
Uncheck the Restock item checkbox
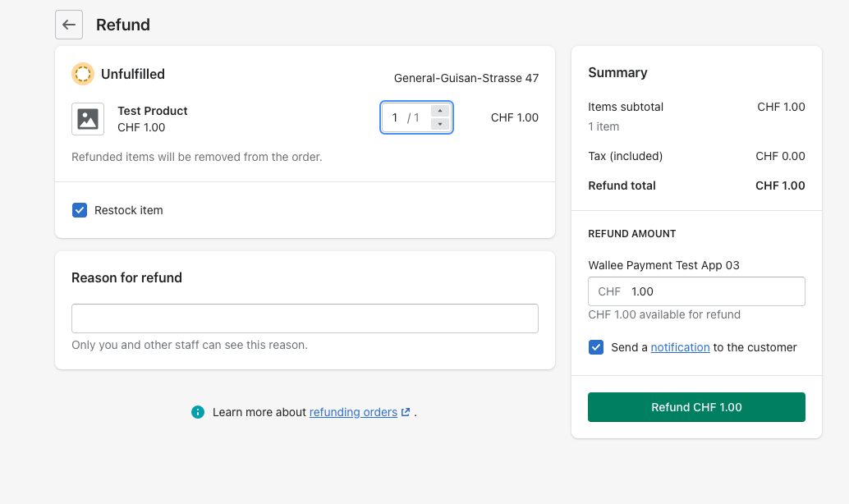(x=80, y=210)
